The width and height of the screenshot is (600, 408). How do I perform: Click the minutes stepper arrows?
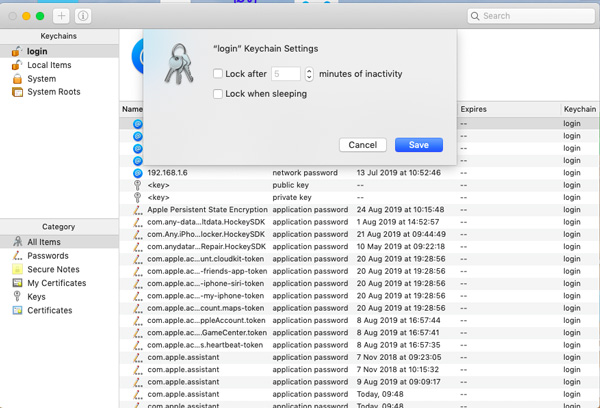[309, 74]
